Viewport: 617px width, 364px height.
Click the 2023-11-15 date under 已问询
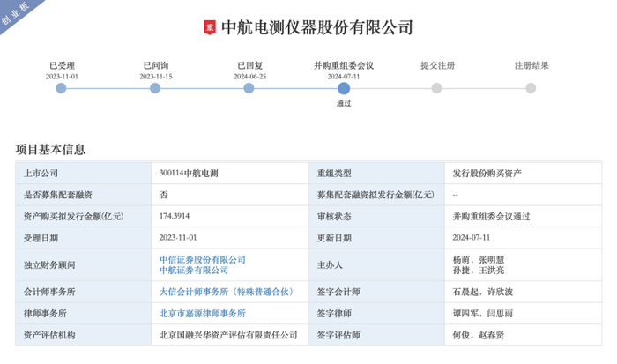[156, 77]
